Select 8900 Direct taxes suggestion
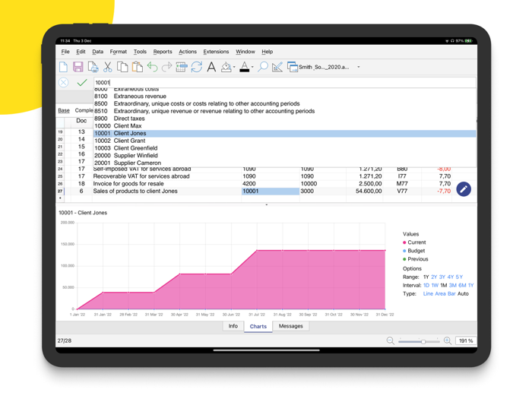 click(x=284, y=119)
